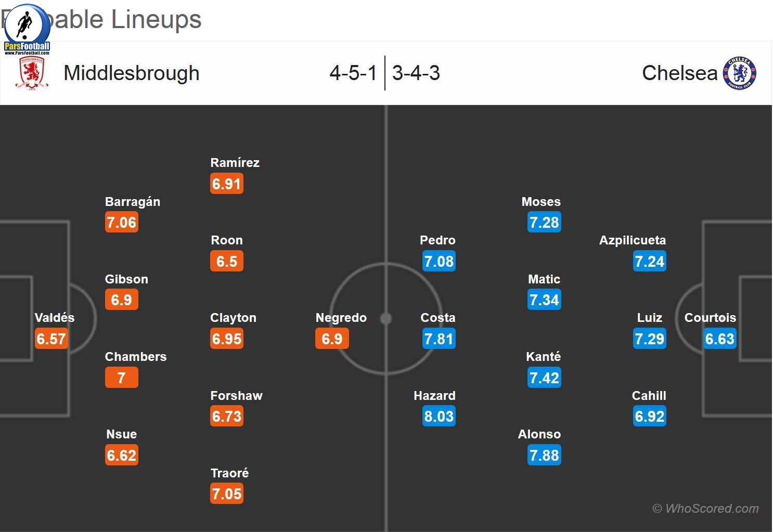The width and height of the screenshot is (773, 532).
Task: Click Barragán's 7.06 rating badge
Action: coord(122,223)
